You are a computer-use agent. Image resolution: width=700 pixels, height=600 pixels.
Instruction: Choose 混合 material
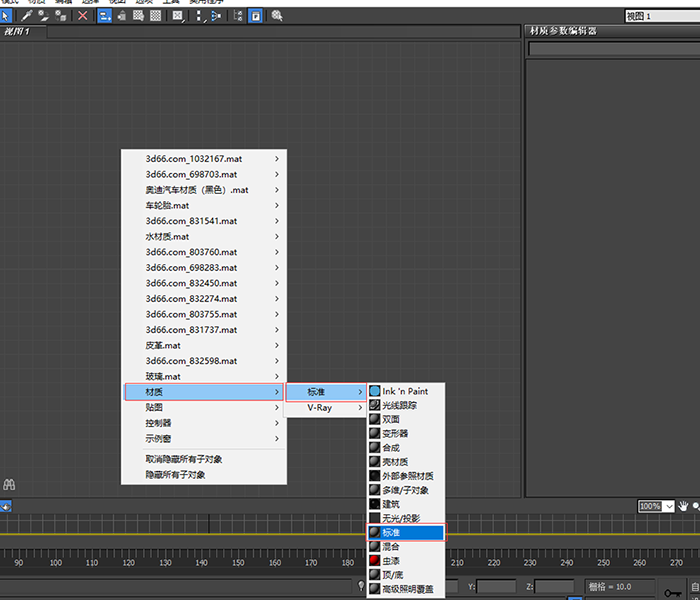pos(406,546)
